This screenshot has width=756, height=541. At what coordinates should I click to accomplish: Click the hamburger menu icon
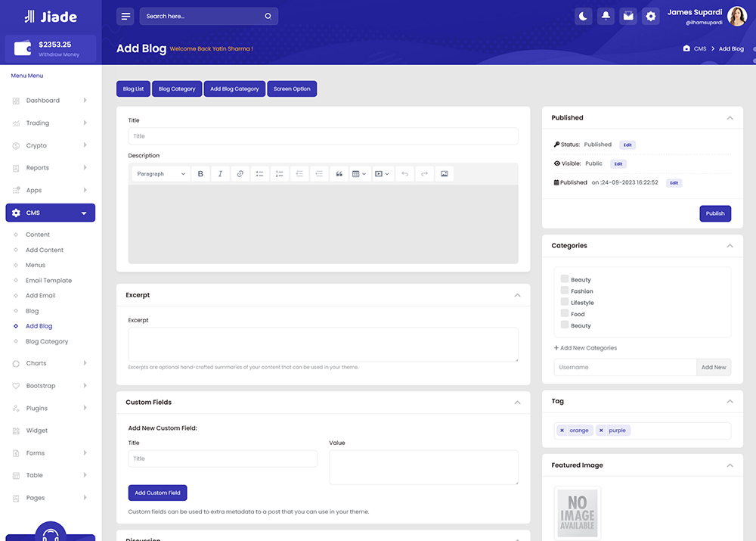(x=125, y=16)
